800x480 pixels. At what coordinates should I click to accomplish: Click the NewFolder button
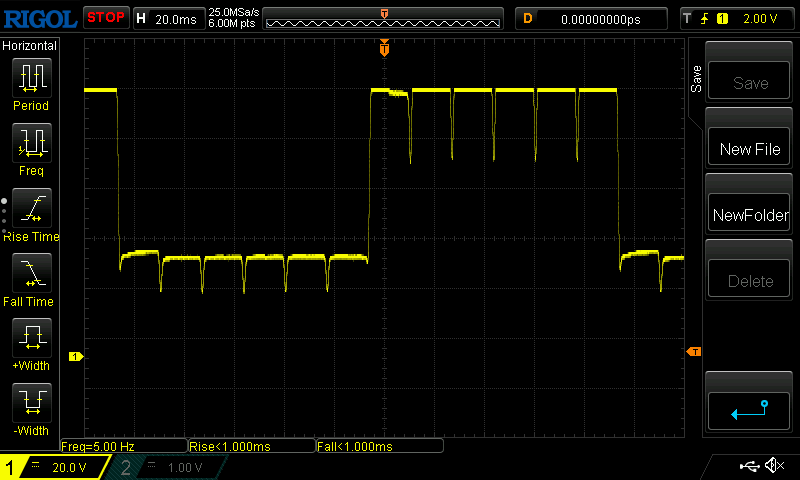coord(749,213)
